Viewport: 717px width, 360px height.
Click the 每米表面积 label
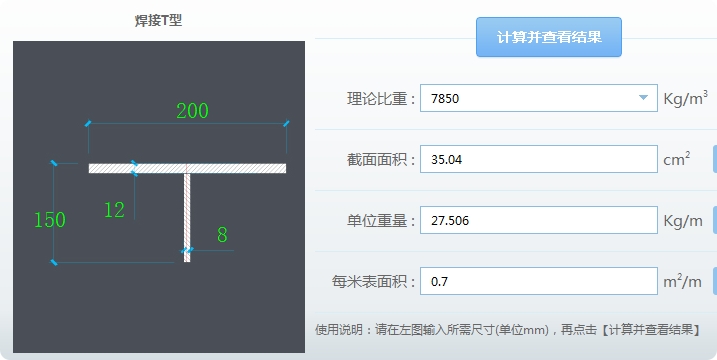[373, 281]
